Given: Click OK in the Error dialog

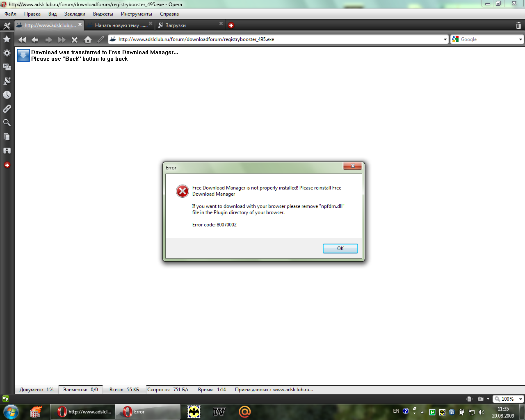Looking at the screenshot, I should tap(340, 249).
